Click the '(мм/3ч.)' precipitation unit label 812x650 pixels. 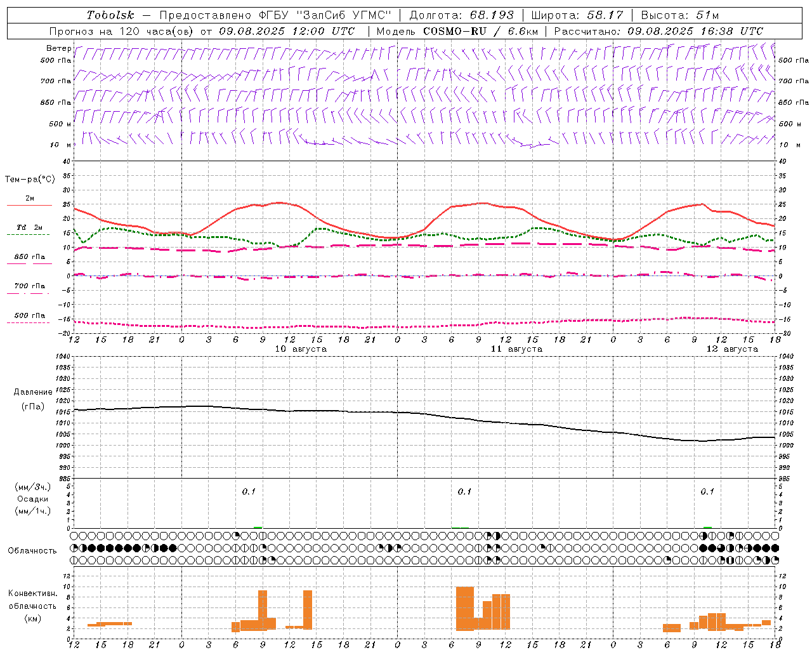pos(33,487)
